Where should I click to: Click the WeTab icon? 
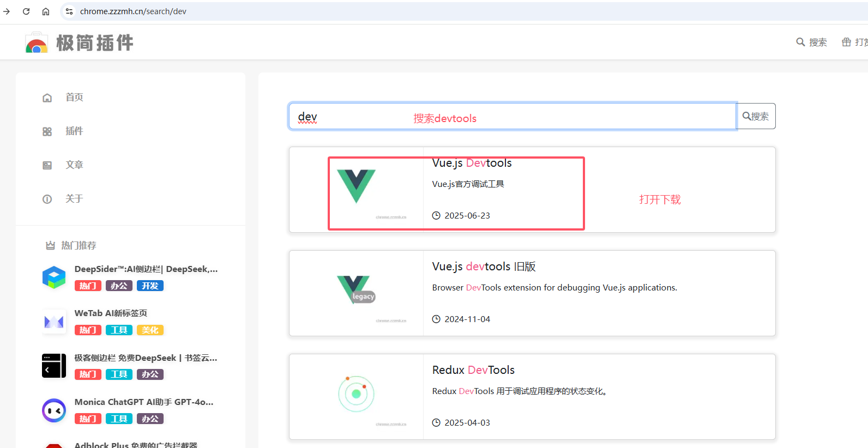point(54,322)
